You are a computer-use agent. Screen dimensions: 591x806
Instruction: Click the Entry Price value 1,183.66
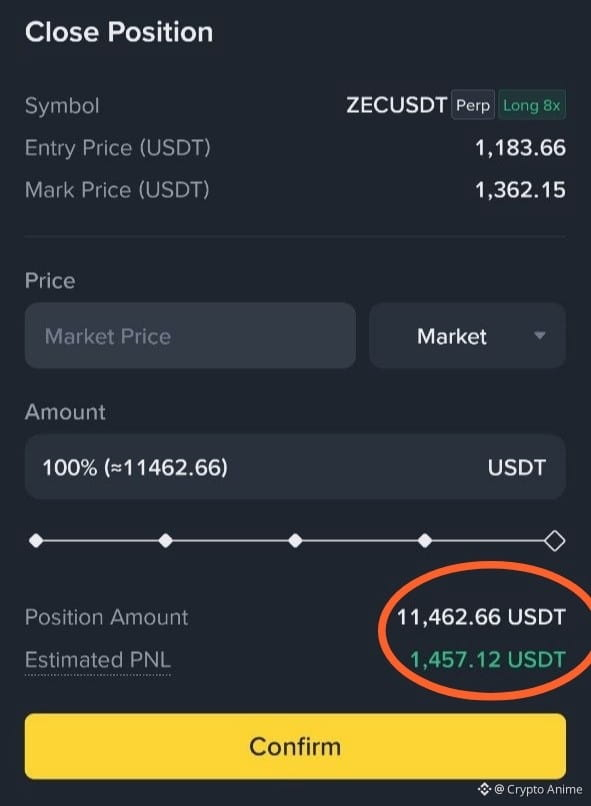[x=520, y=148]
